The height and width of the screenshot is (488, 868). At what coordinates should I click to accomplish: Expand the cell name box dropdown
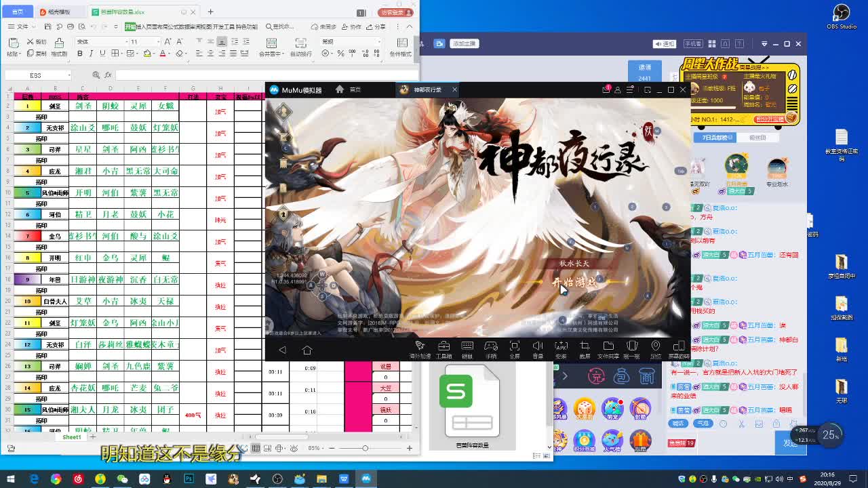point(69,75)
